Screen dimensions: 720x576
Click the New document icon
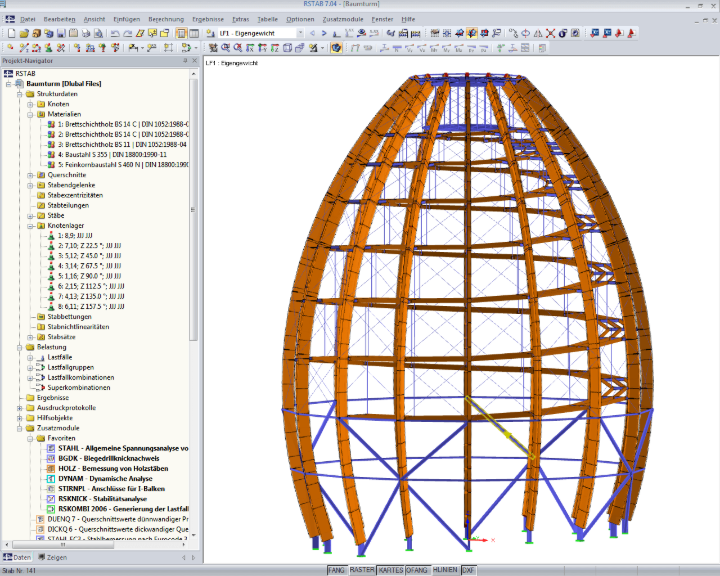pos(11,34)
